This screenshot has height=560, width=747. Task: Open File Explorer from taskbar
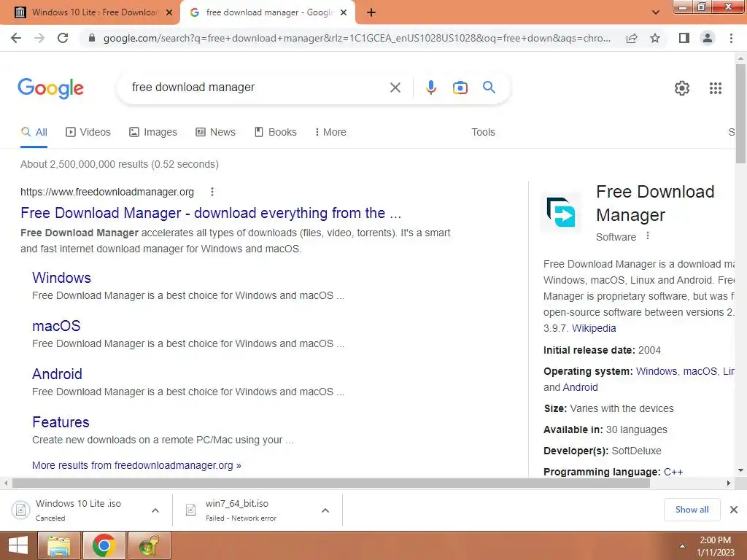click(59, 545)
